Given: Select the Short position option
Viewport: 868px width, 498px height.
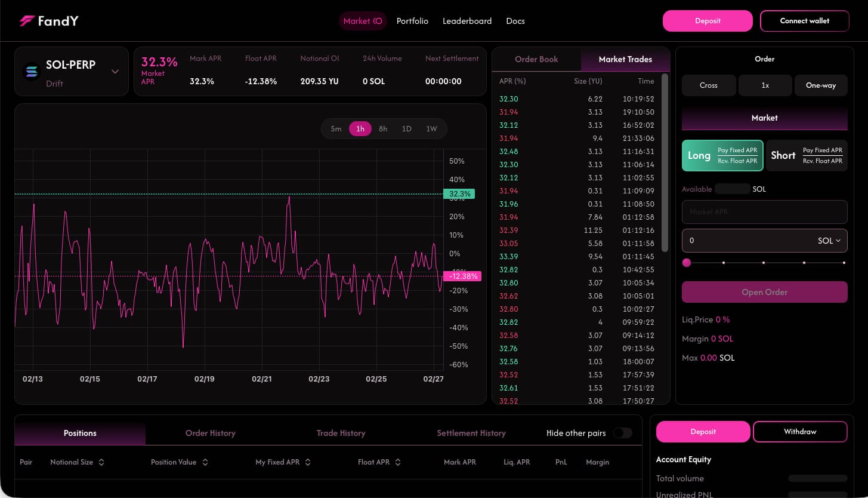Looking at the screenshot, I should tap(807, 155).
